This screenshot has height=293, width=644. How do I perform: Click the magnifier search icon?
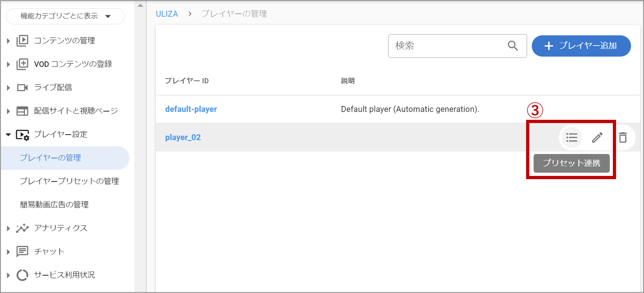tap(513, 46)
